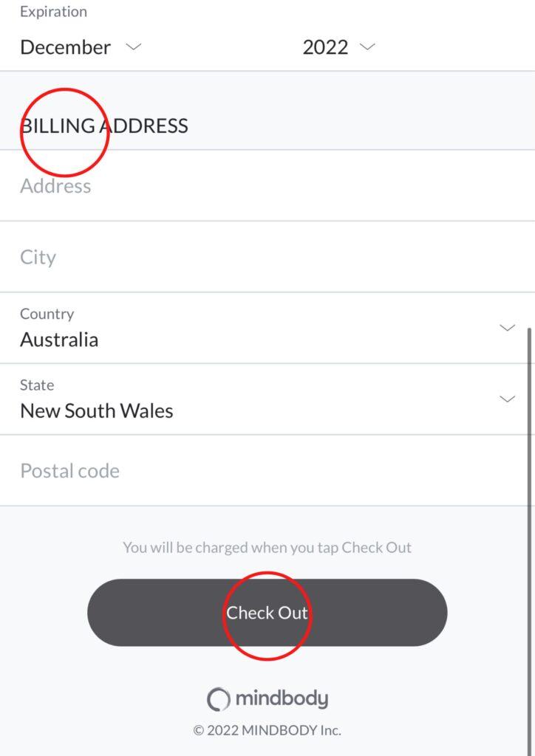Open the expiration month December dropdown
The image size is (535, 756).
tap(79, 47)
